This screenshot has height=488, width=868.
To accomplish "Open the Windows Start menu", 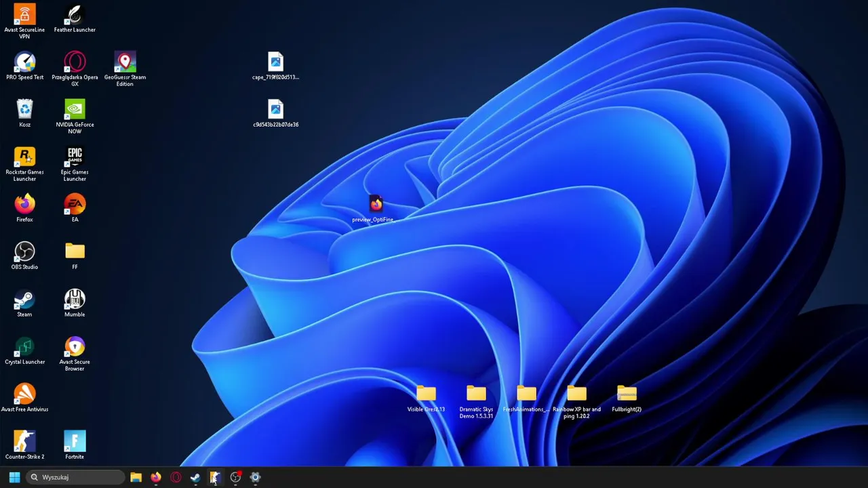I will (x=14, y=477).
